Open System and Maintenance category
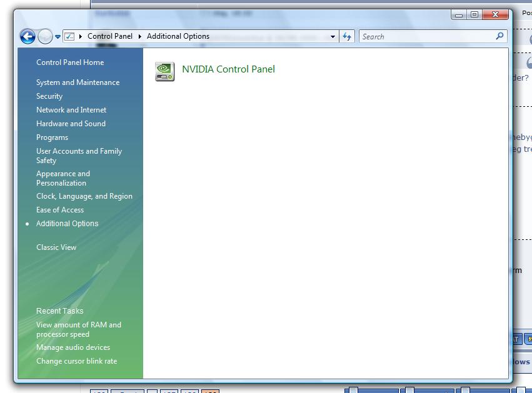This screenshot has width=532, height=393. pos(78,82)
